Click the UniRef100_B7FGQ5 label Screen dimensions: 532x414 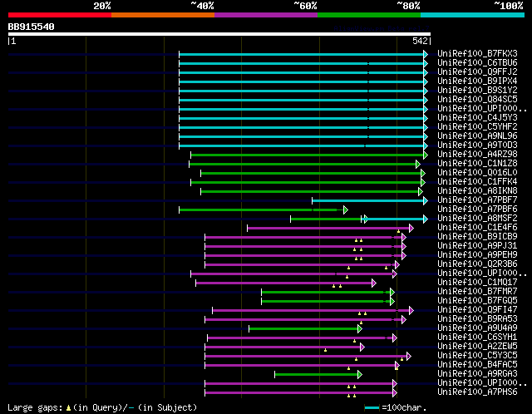click(x=477, y=301)
